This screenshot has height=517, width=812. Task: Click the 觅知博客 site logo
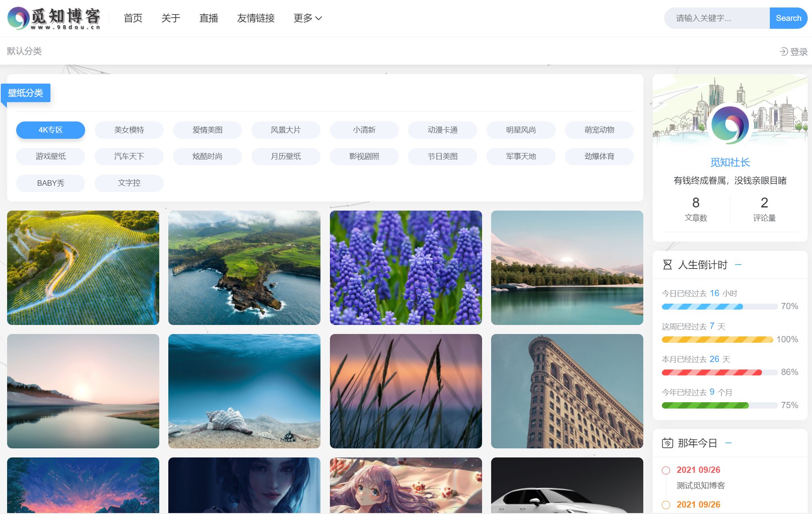(x=54, y=18)
